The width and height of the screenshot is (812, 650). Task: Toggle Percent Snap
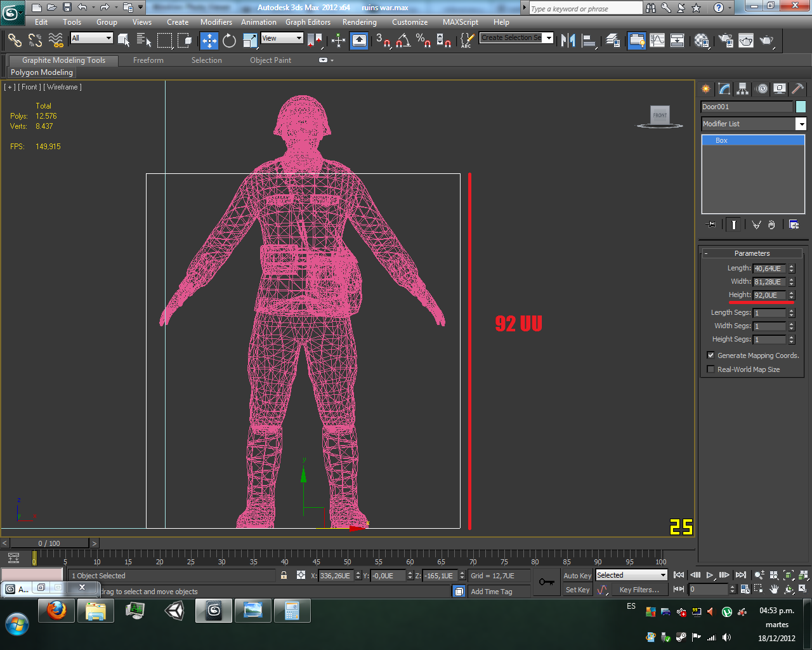(423, 41)
